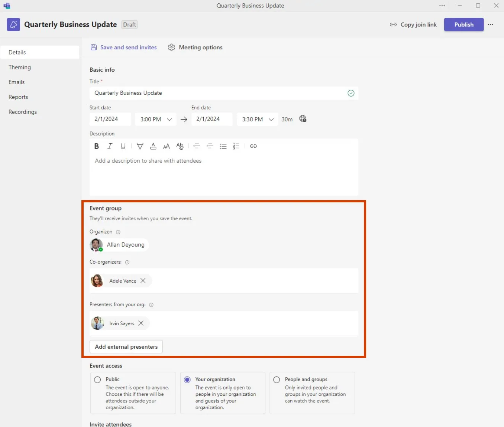The image size is (504, 427).
Task: Click Adele Vance's profile picture
Action: pyautogui.click(x=97, y=281)
